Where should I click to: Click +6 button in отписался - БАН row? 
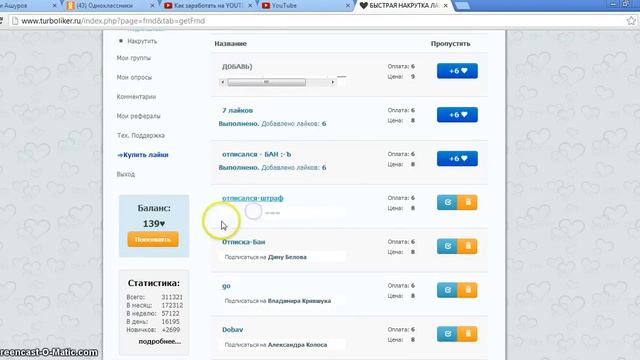click(457, 158)
